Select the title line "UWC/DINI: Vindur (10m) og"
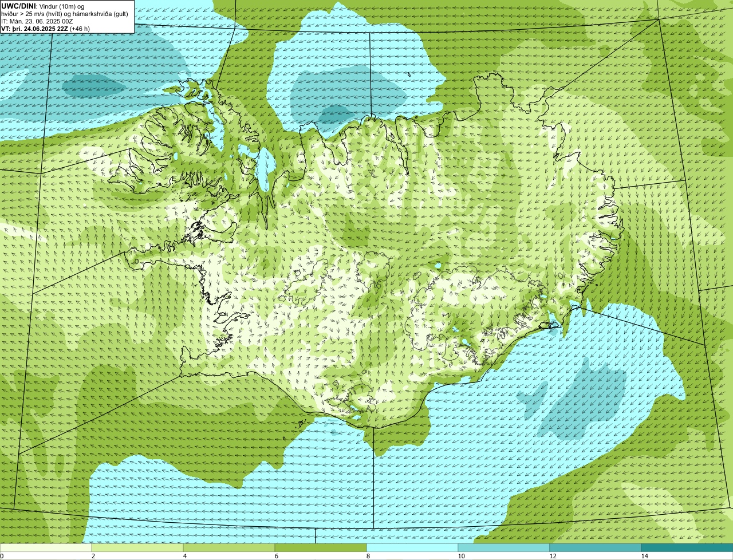The height and width of the screenshot is (560, 733). (x=43, y=6)
